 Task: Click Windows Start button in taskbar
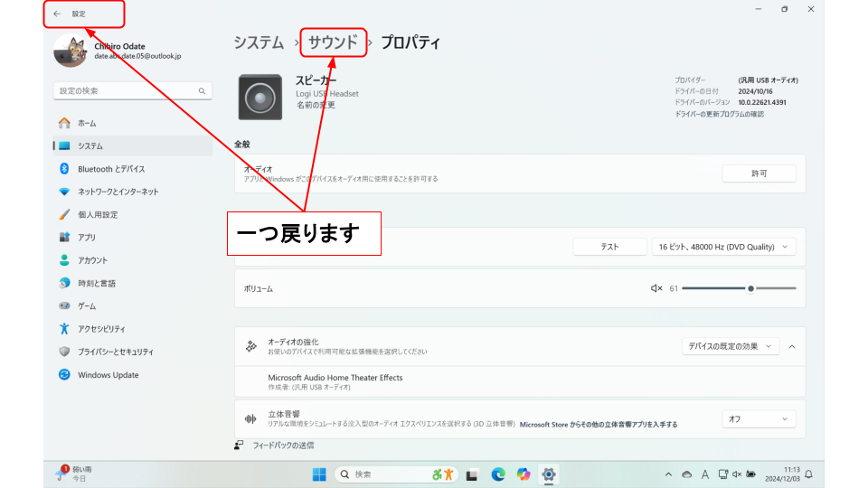tap(319, 474)
